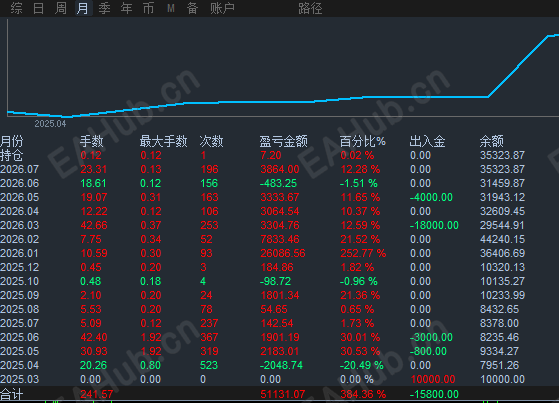Image resolution: width=559 pixels, height=403 pixels.
Task: Click loss value -483.25
Action: tap(278, 183)
